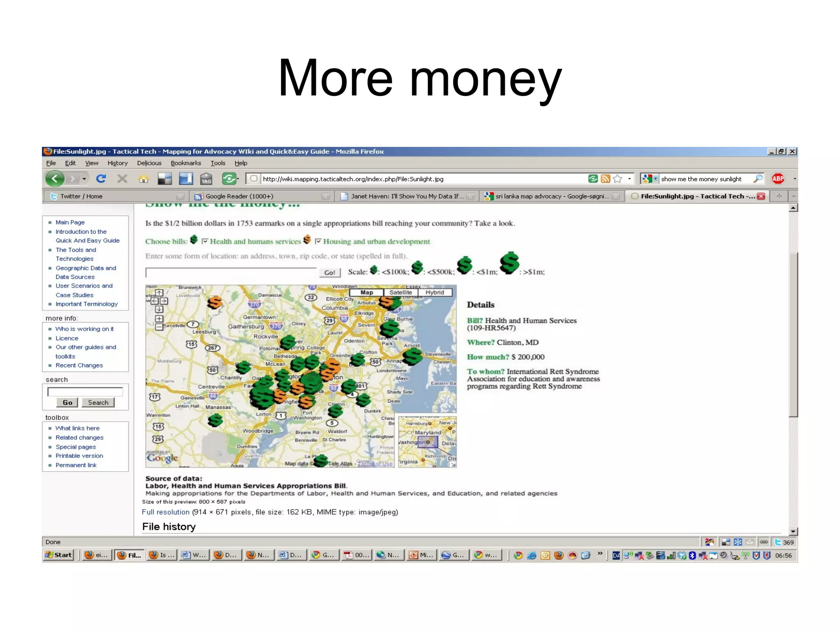840x630 pixels.
Task: Click the search magnifier icon
Action: coord(758,179)
